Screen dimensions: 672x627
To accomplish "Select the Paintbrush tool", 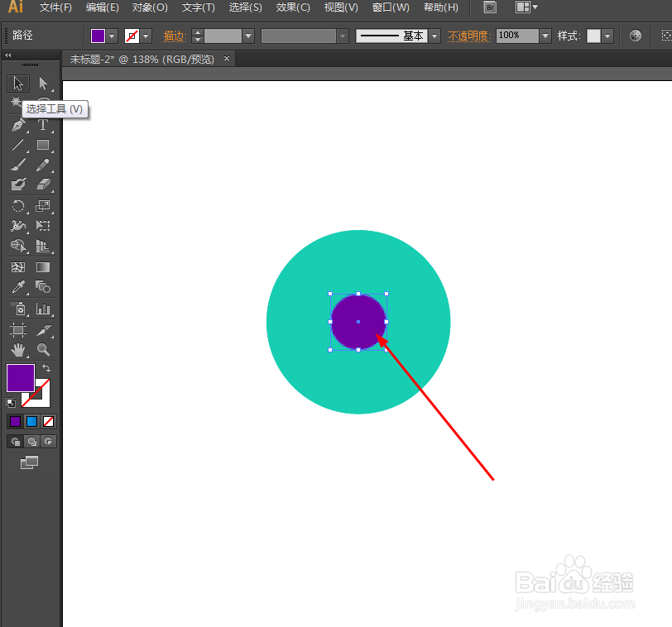I will [x=18, y=165].
